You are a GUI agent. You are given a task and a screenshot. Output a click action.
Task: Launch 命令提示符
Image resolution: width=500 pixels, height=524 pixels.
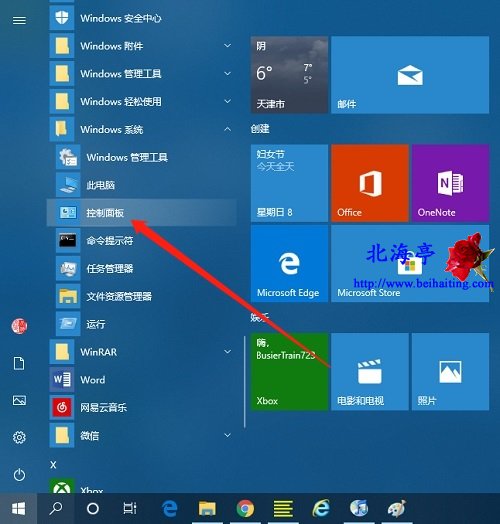click(x=142, y=240)
